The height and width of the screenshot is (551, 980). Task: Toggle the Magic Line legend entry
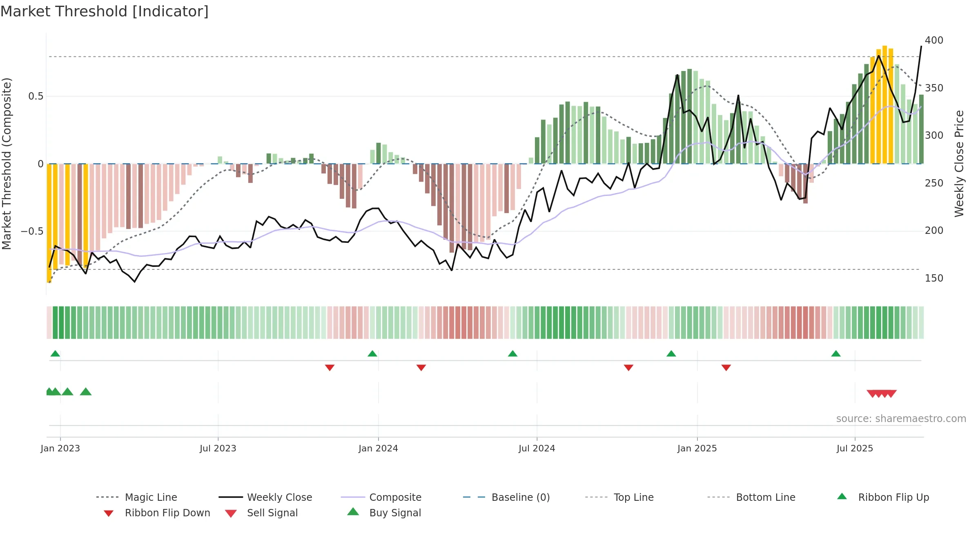point(136,497)
